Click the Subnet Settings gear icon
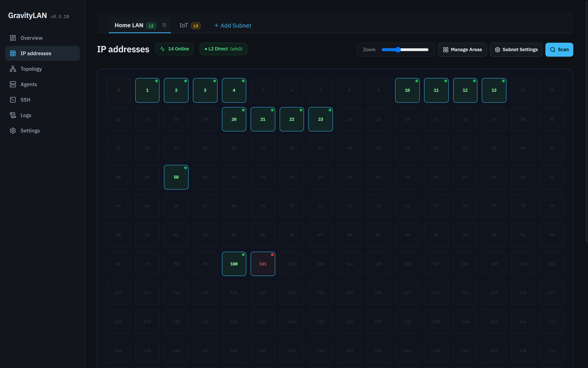 pos(497,50)
